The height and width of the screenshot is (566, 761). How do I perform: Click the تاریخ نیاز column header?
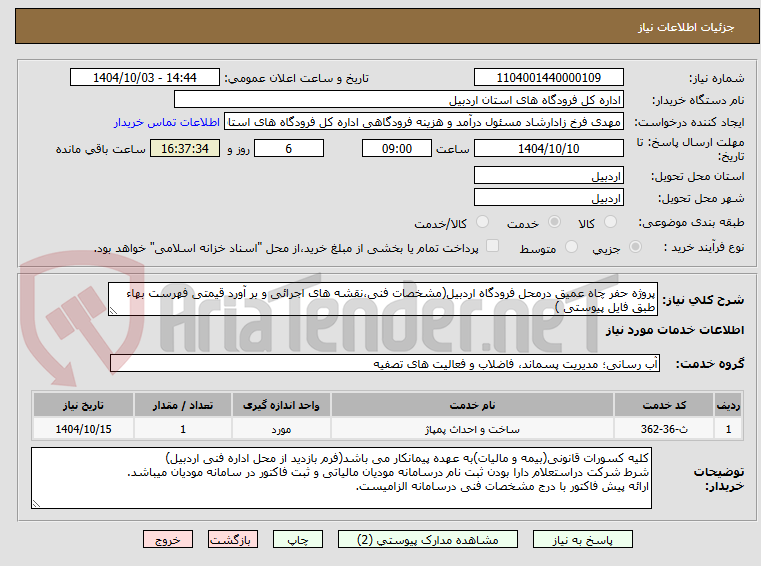tap(83, 405)
